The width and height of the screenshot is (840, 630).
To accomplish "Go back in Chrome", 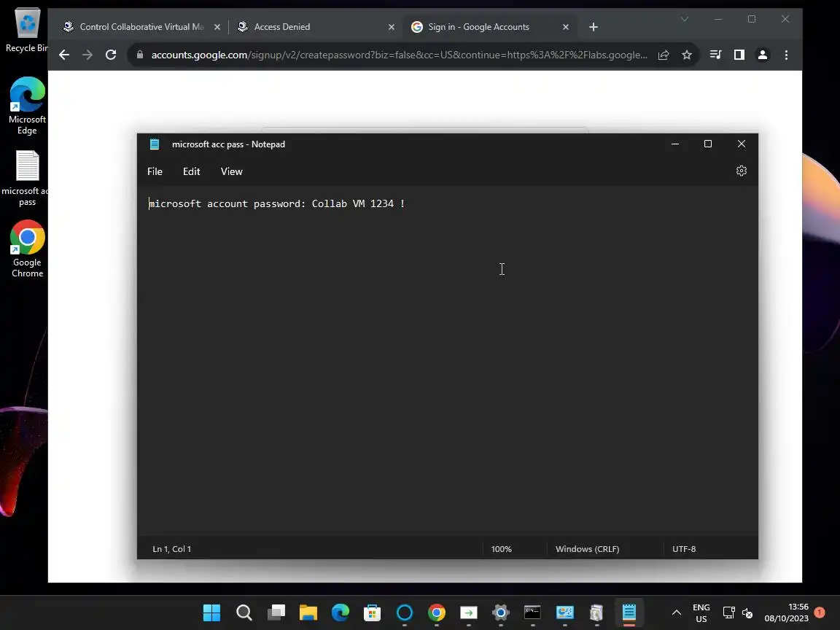I will click(x=63, y=55).
